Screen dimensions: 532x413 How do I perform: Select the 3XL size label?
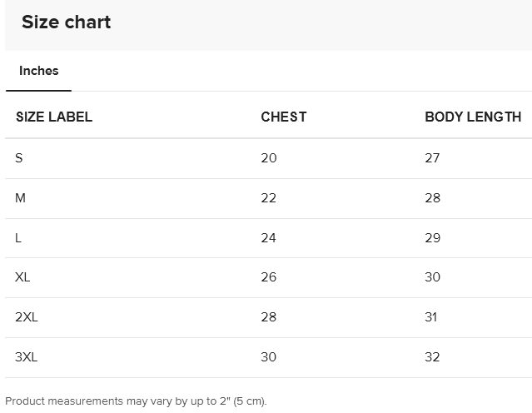pyautogui.click(x=26, y=357)
